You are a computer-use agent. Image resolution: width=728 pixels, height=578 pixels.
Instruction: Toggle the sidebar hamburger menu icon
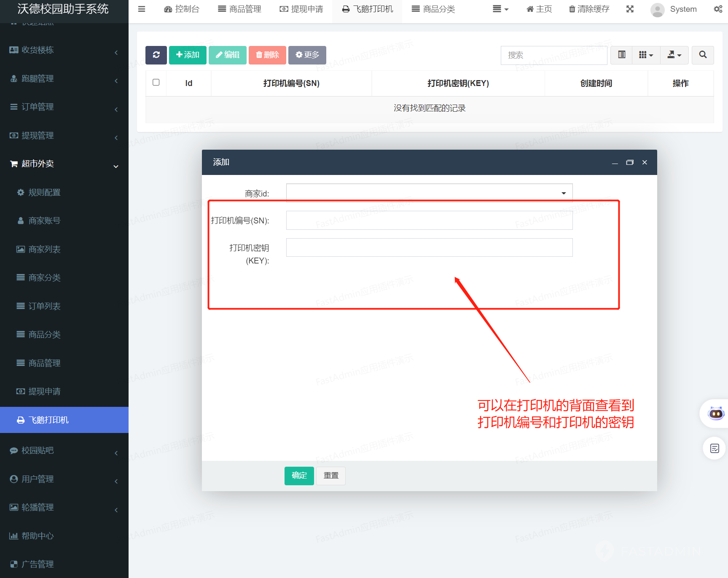coord(142,9)
